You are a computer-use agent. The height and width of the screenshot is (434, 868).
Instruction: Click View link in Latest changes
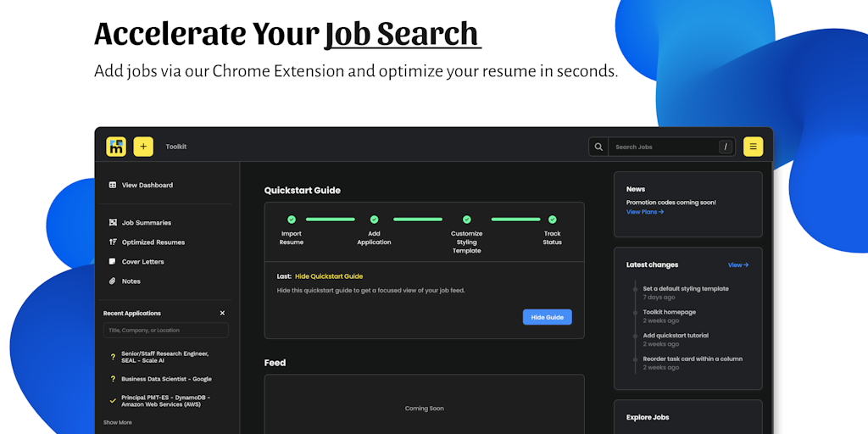737,265
